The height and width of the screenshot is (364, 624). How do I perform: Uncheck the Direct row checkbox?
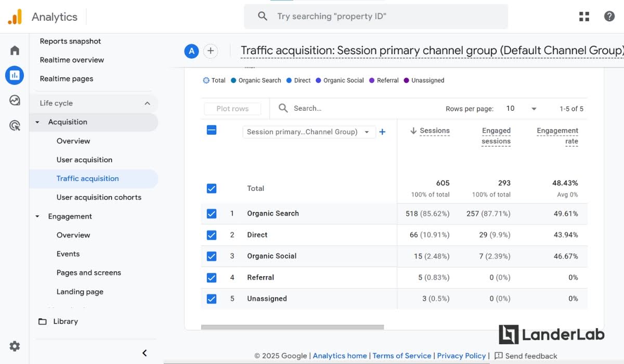coord(212,235)
